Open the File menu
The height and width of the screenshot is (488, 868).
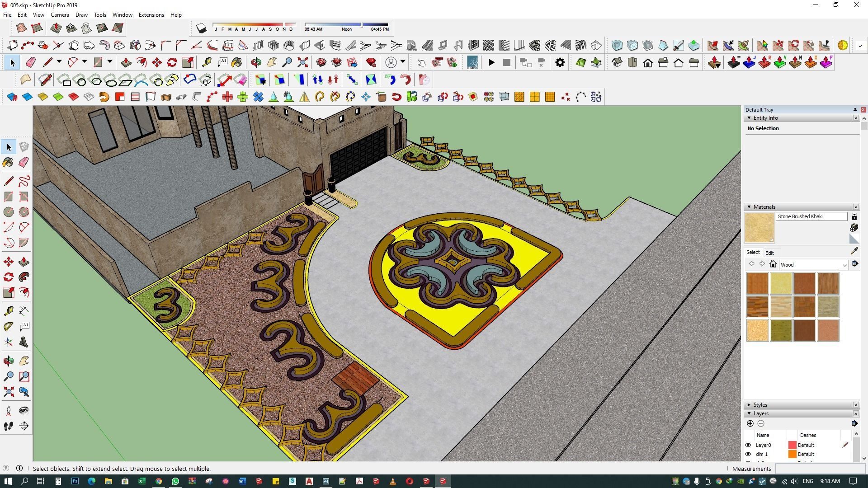pyautogui.click(x=7, y=15)
